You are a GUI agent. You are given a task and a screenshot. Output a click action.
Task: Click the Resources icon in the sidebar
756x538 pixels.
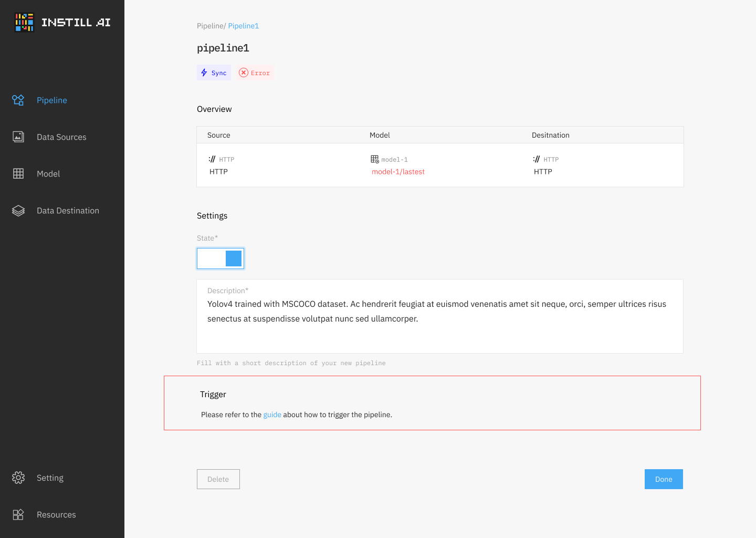tap(18, 514)
